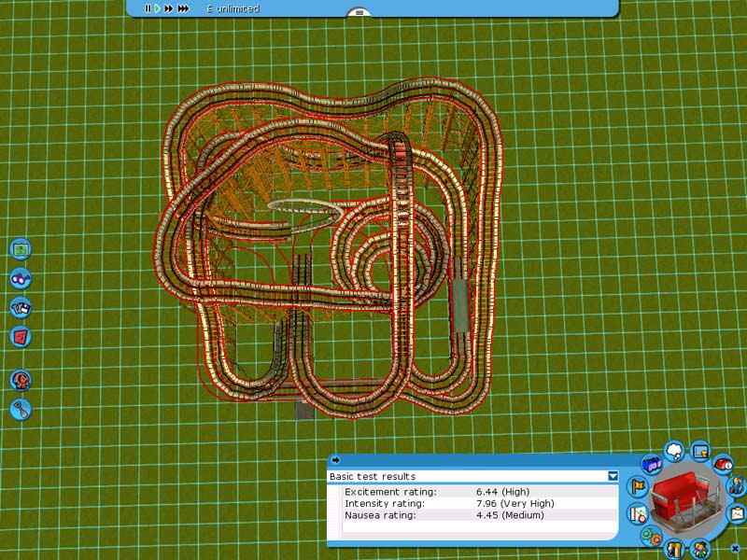Open the camera and screenshot tools icon
The height and width of the screenshot is (560, 747).
(x=21, y=307)
